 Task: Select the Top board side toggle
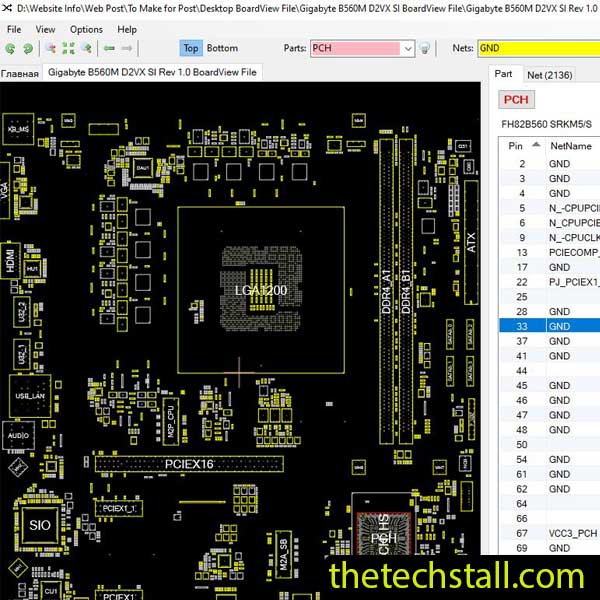click(191, 48)
